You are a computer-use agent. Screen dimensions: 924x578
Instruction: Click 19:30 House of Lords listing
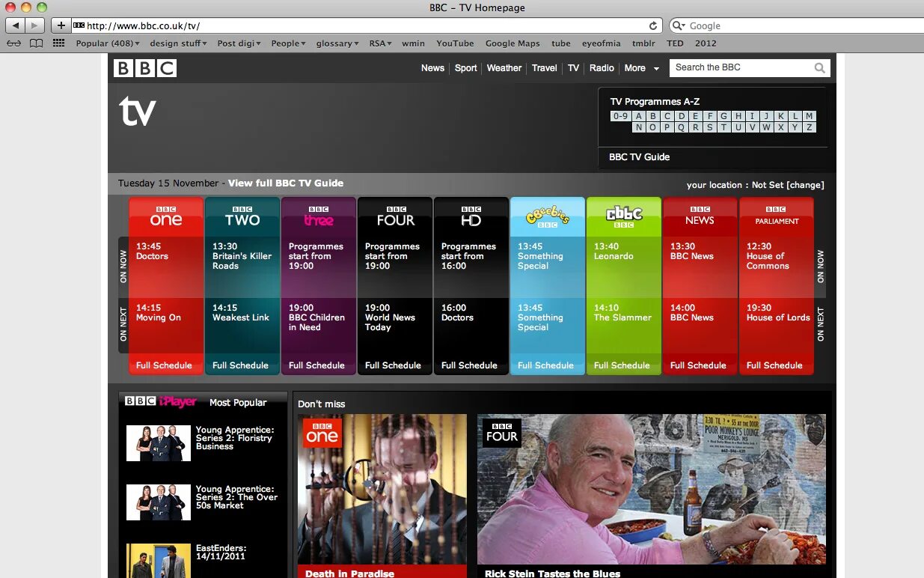click(778, 312)
